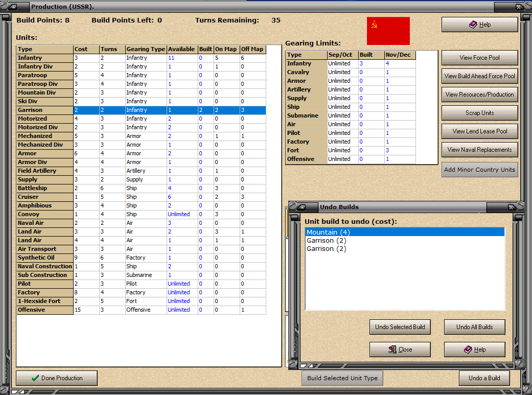Select Mountain (4) in undo list
The image size is (532, 395).
tap(405, 232)
